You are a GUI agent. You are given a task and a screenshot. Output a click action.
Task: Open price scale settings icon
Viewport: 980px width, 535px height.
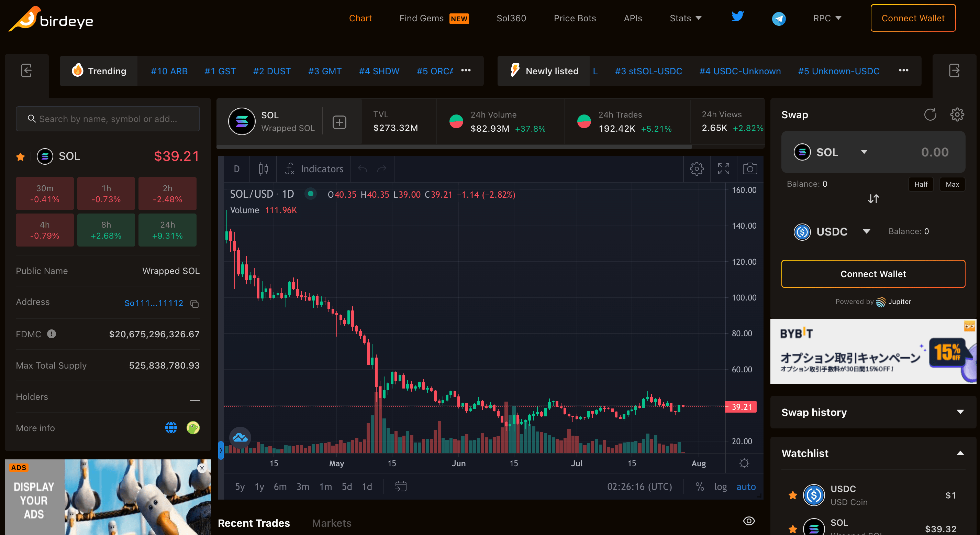[744, 463]
